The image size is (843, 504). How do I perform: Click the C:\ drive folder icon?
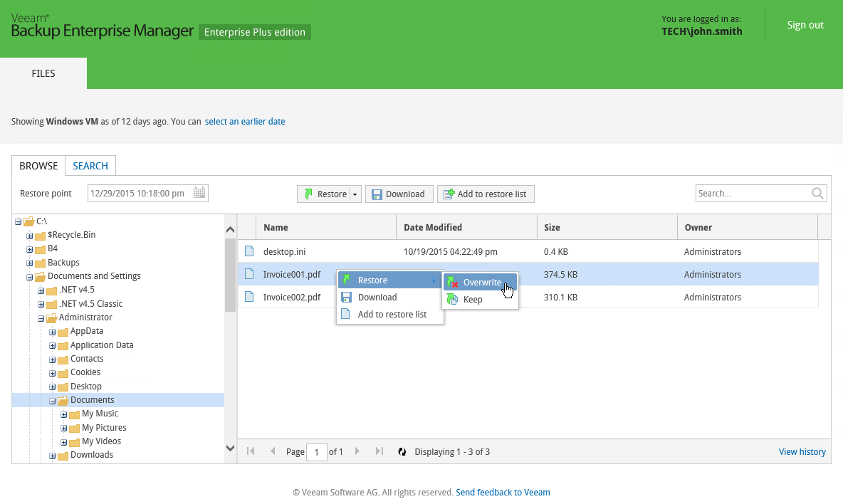29,221
